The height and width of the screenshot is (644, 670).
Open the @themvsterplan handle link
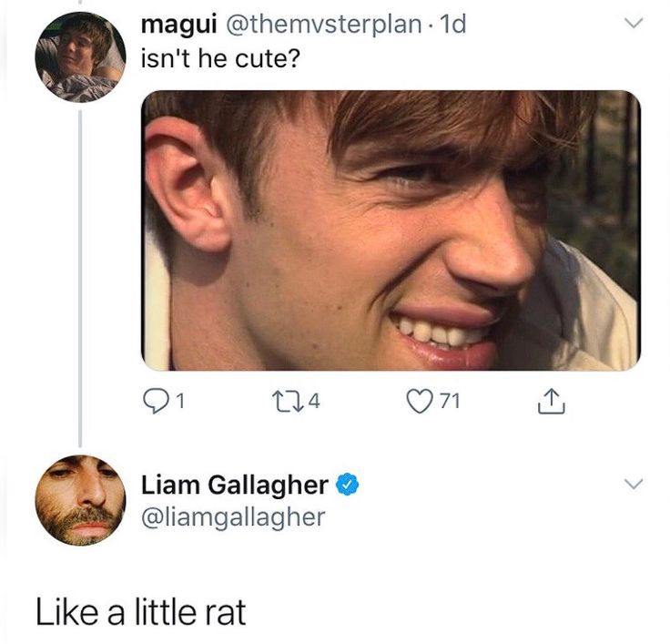tap(323, 25)
